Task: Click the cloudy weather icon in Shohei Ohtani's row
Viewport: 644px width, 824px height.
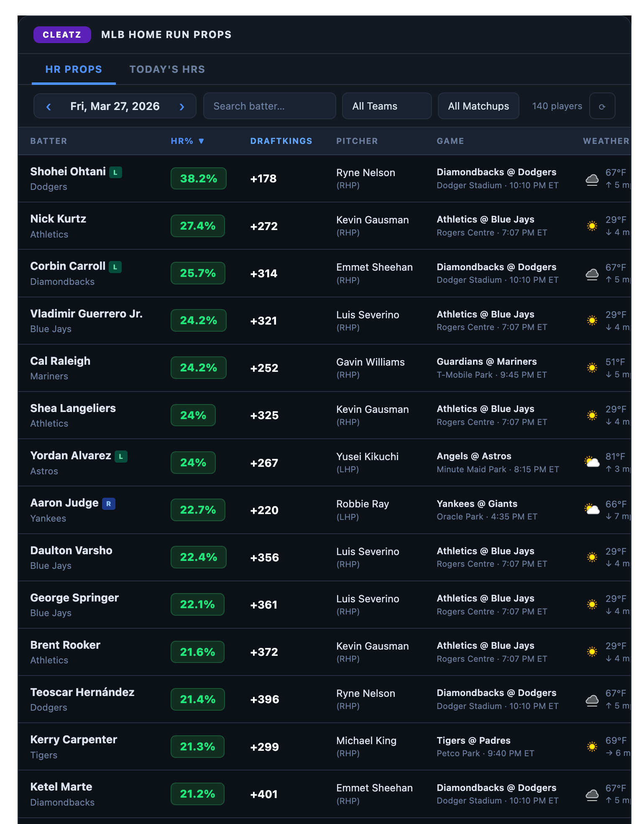Action: [x=592, y=179]
